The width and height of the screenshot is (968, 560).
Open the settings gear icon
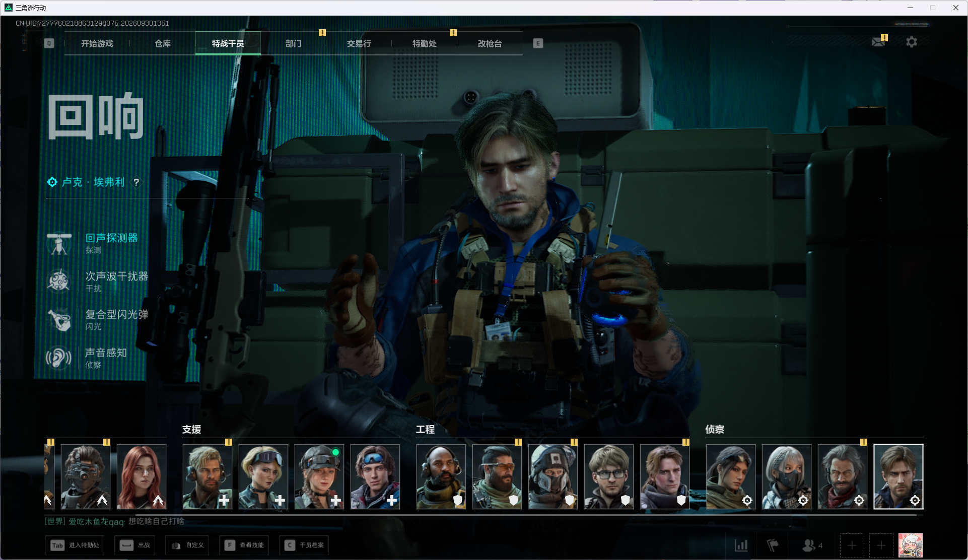click(x=912, y=42)
